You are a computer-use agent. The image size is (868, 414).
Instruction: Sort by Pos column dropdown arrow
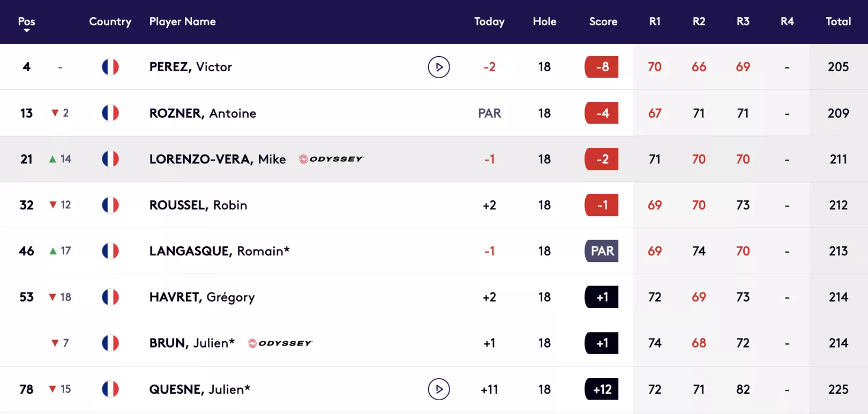point(26,31)
